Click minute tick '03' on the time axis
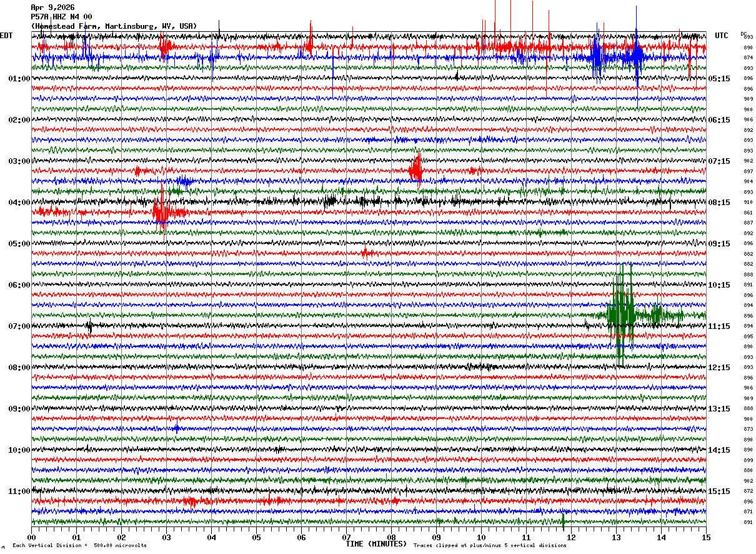This screenshot has width=756, height=554. [x=166, y=537]
